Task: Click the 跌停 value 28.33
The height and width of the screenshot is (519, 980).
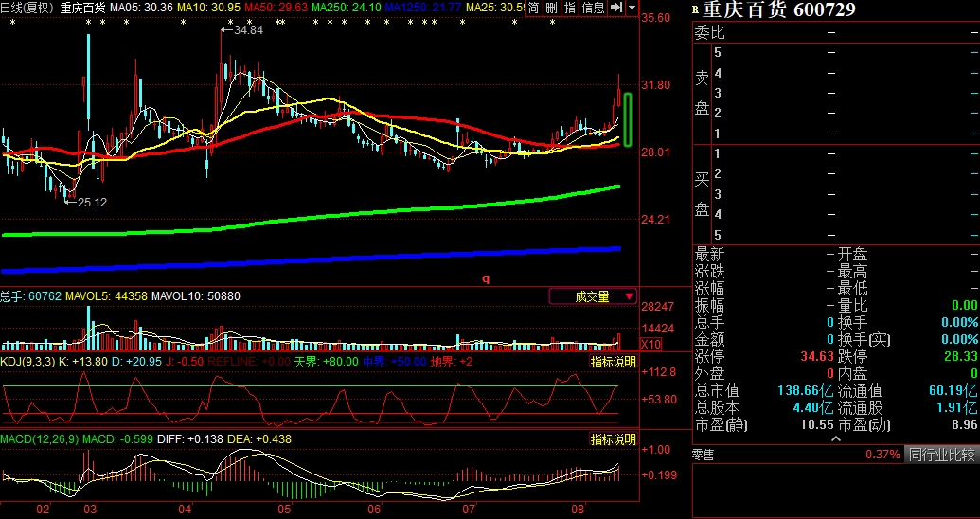Action: (x=961, y=357)
